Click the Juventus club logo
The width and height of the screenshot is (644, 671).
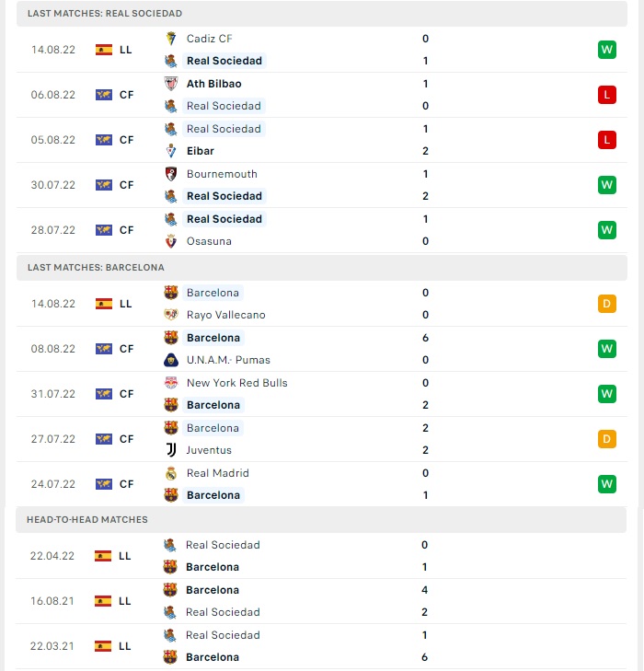coord(171,450)
